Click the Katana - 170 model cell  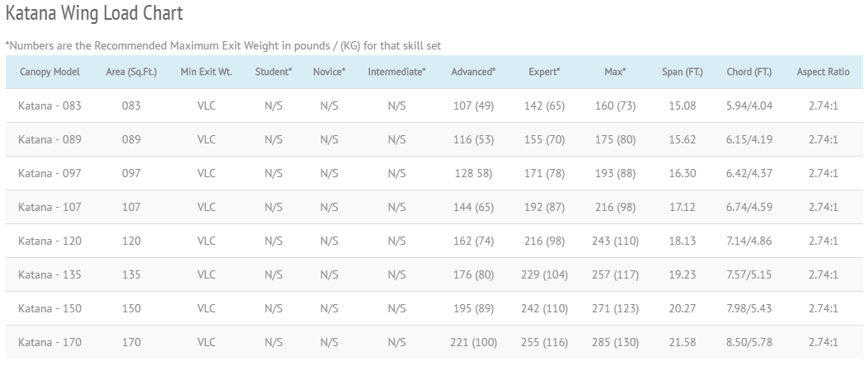click(x=49, y=342)
